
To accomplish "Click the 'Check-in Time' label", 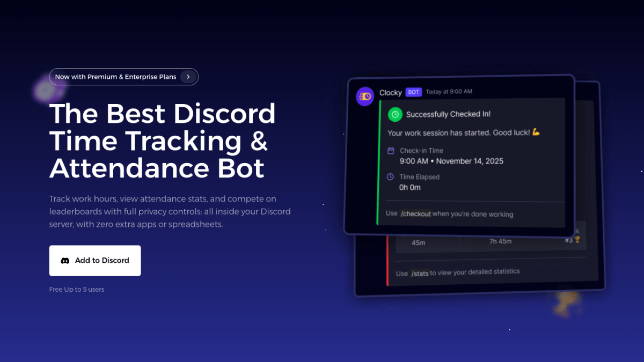I will point(421,151).
